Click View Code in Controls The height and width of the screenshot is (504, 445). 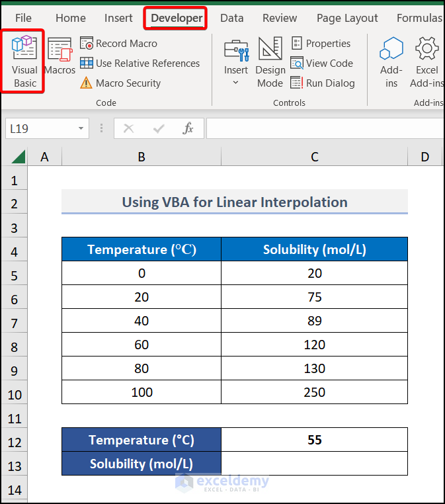point(322,63)
